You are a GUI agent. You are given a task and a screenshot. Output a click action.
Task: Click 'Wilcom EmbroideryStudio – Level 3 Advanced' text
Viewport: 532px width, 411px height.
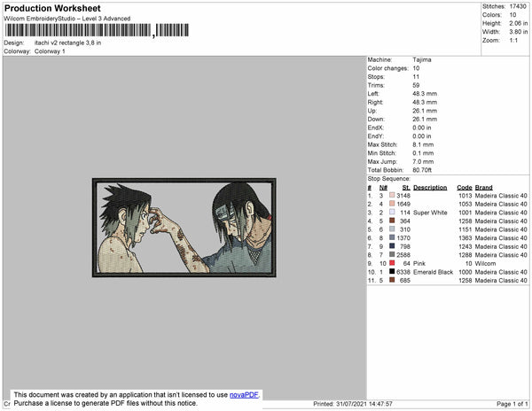tap(67, 19)
